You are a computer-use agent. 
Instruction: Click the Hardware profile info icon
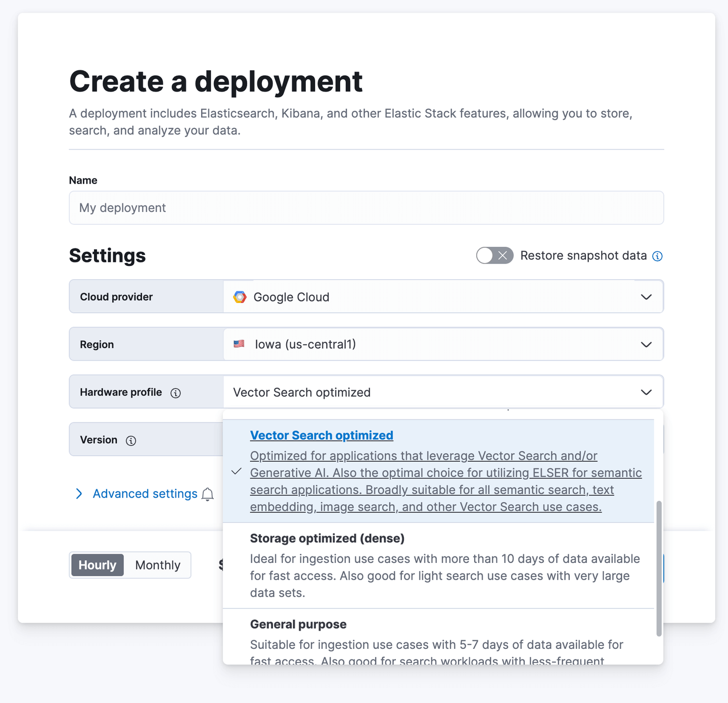175,392
